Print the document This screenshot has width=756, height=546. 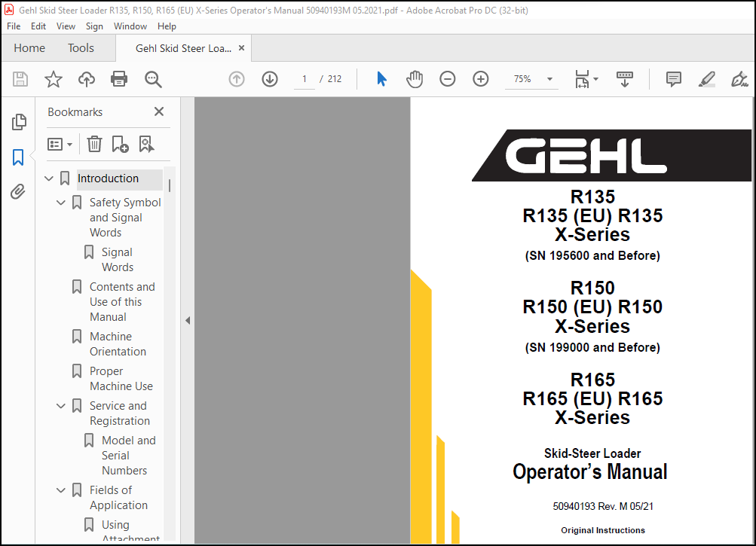pyautogui.click(x=119, y=79)
